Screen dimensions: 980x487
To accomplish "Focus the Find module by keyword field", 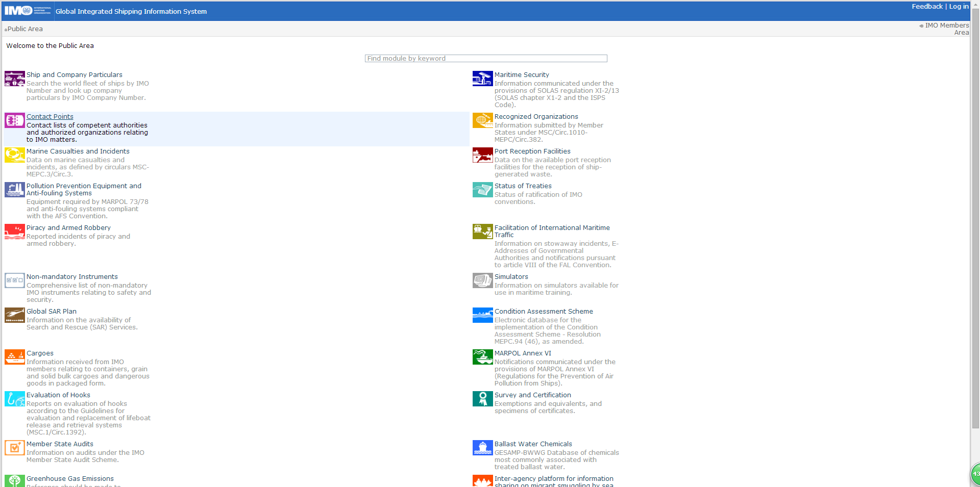I will pyautogui.click(x=486, y=58).
